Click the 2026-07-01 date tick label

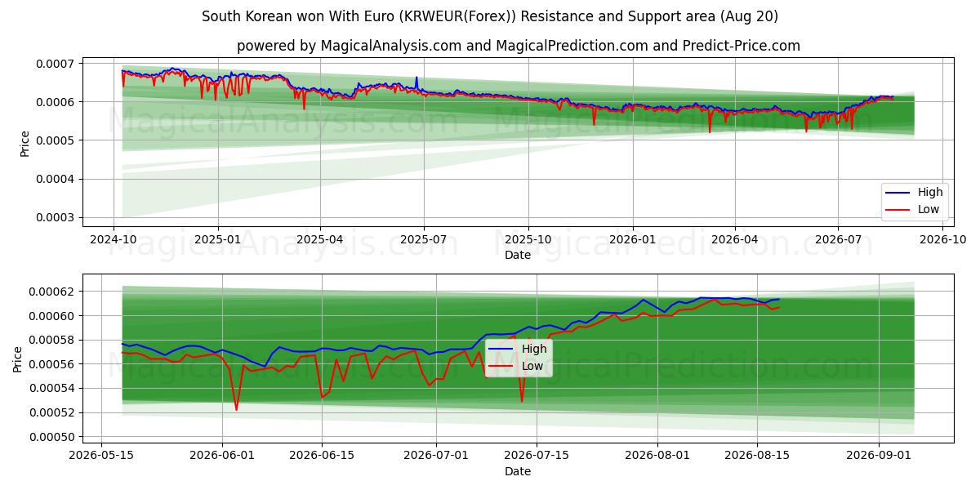click(436, 457)
